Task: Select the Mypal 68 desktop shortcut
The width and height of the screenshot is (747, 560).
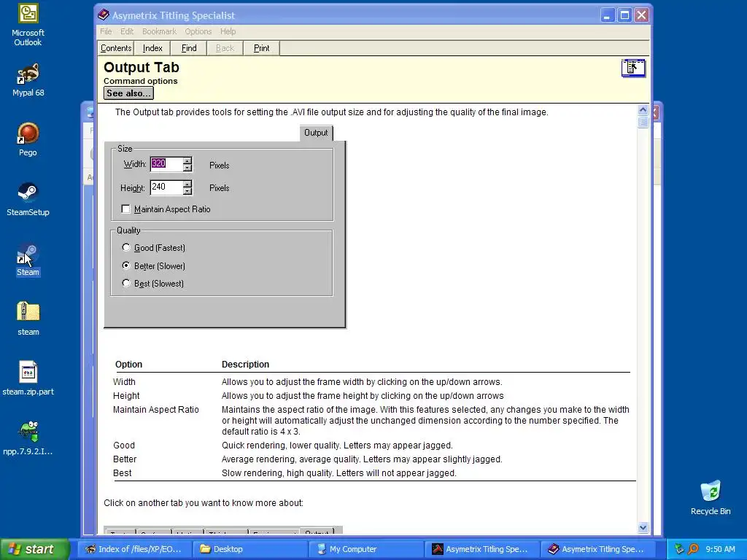Action: [28, 80]
